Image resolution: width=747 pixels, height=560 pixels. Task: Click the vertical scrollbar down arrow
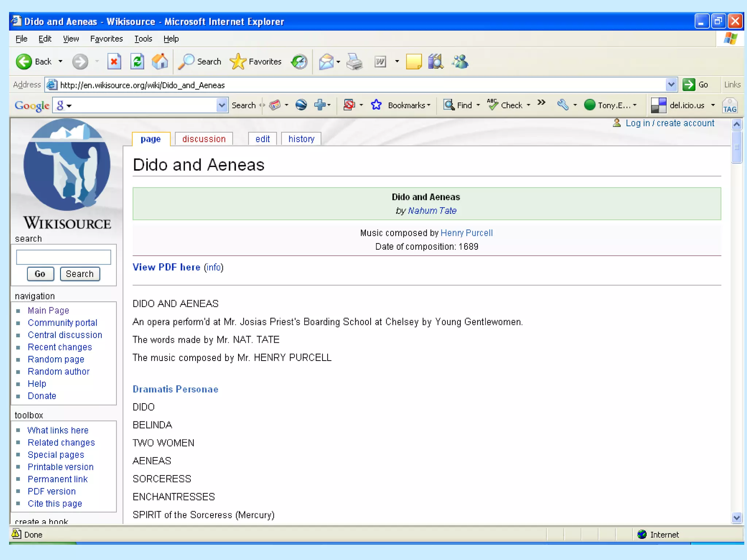736,517
